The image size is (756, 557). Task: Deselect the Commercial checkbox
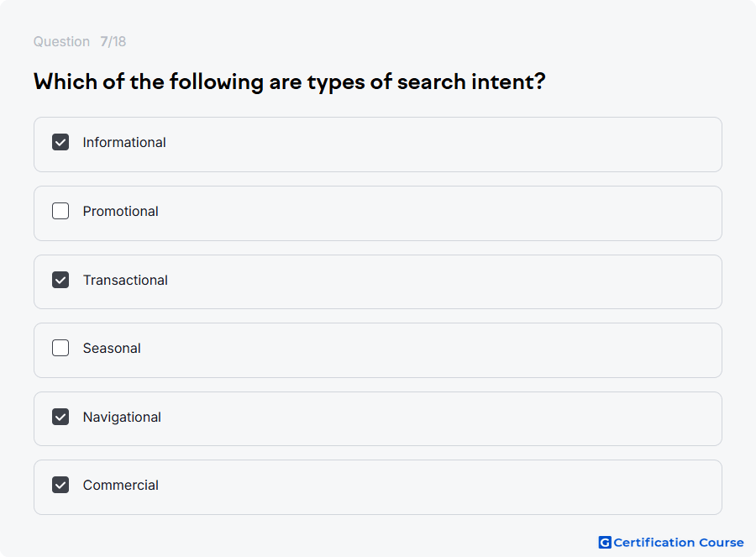coord(60,485)
